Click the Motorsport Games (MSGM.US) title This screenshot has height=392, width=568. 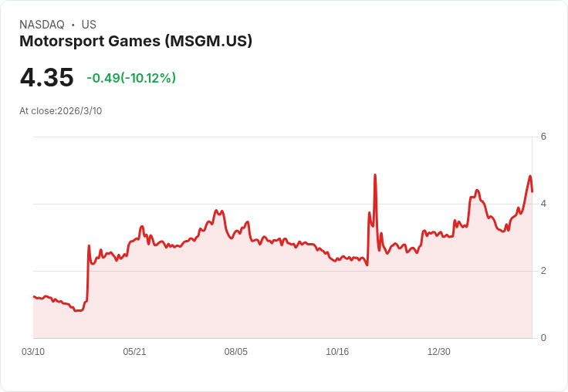[136, 42]
